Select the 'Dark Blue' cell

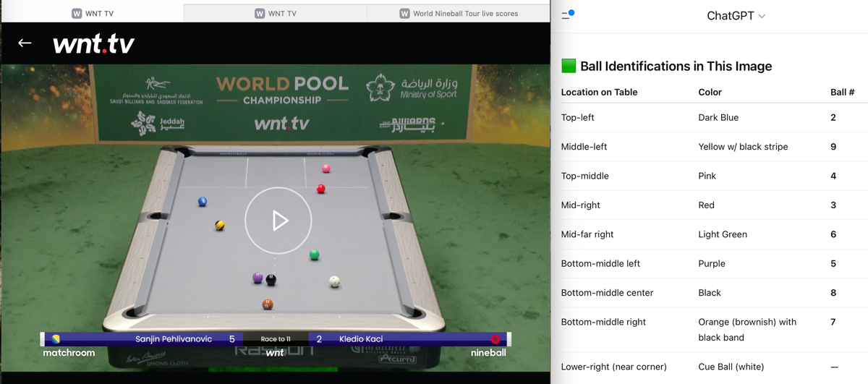(x=718, y=117)
